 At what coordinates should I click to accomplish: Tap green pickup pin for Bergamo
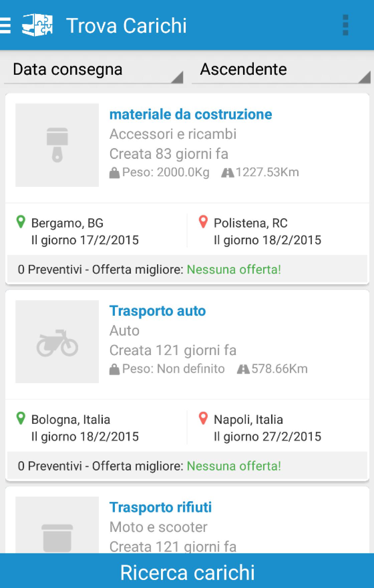21,222
